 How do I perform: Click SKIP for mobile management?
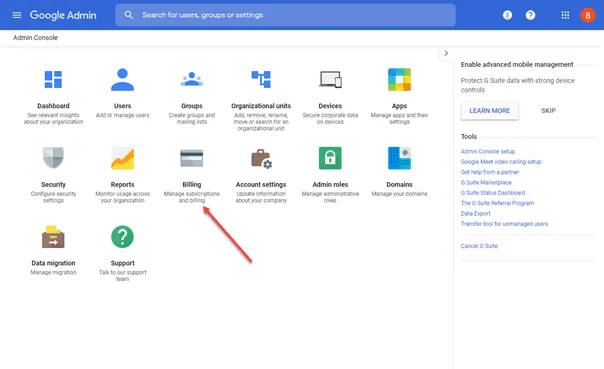pyautogui.click(x=548, y=111)
